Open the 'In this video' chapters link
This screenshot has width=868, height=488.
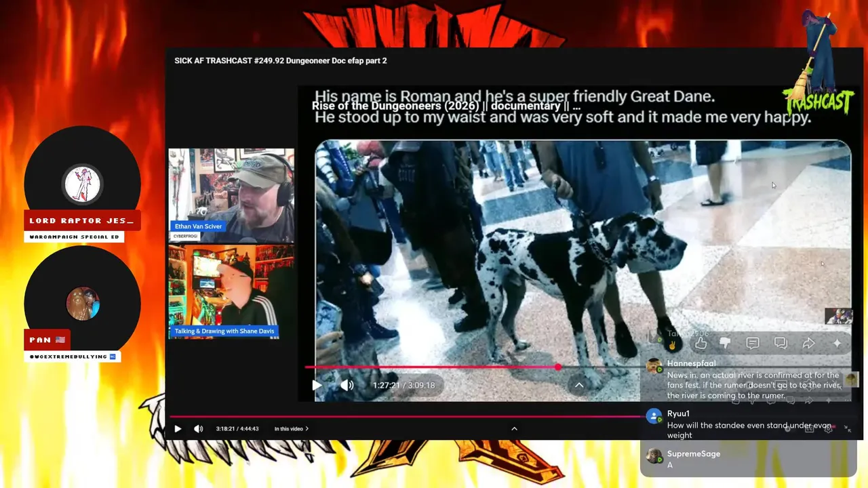(292, 428)
